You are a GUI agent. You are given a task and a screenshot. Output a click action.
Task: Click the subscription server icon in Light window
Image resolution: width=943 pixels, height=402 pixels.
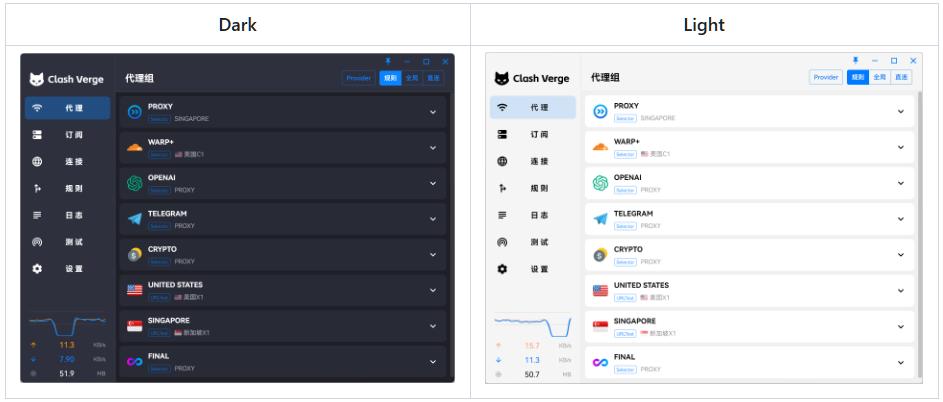[503, 134]
